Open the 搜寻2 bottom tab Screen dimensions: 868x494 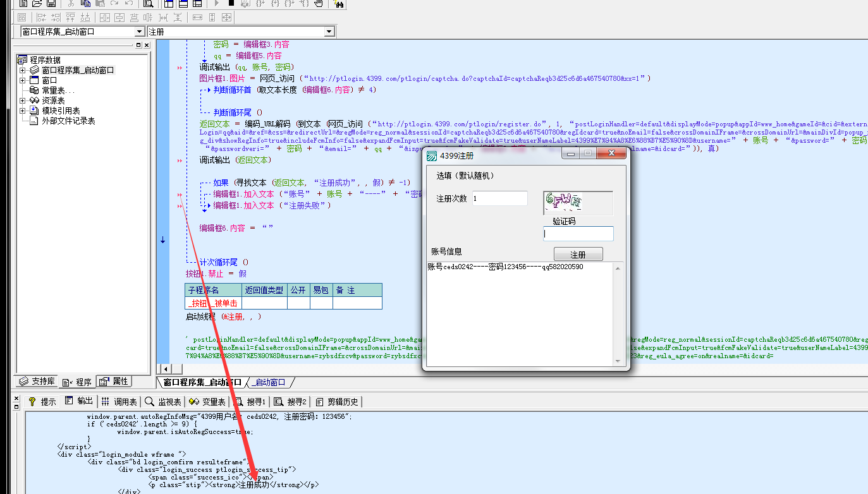291,401
